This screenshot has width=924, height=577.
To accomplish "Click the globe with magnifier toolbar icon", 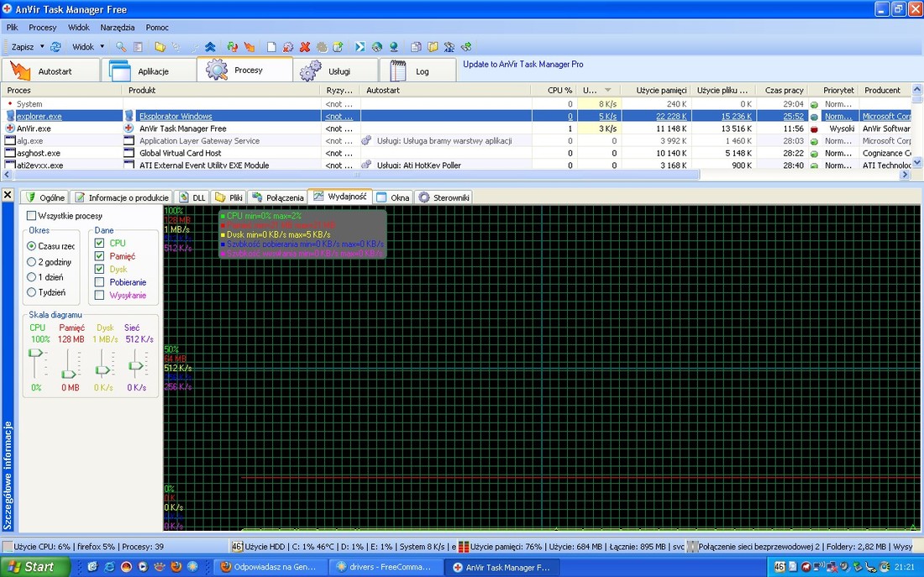I will [x=377, y=46].
